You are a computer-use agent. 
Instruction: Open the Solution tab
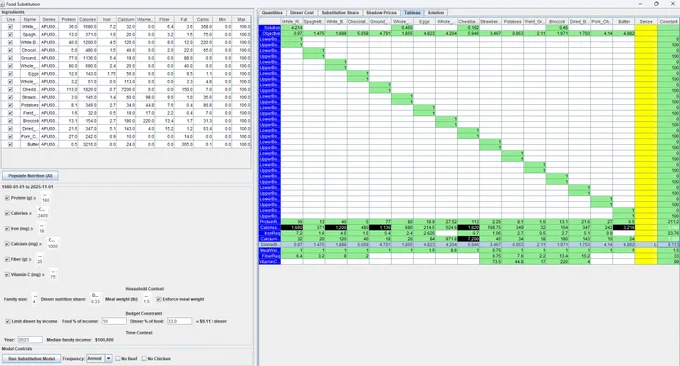click(436, 13)
